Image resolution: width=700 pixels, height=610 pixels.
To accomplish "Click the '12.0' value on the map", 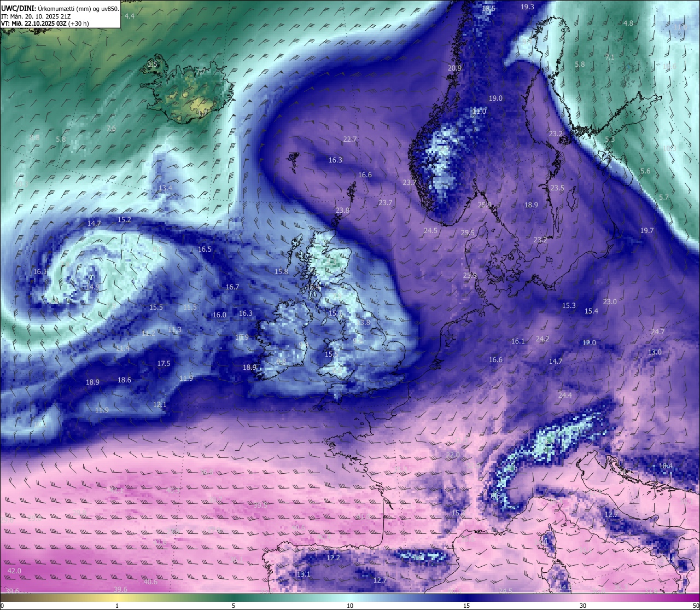I will point(589,343).
